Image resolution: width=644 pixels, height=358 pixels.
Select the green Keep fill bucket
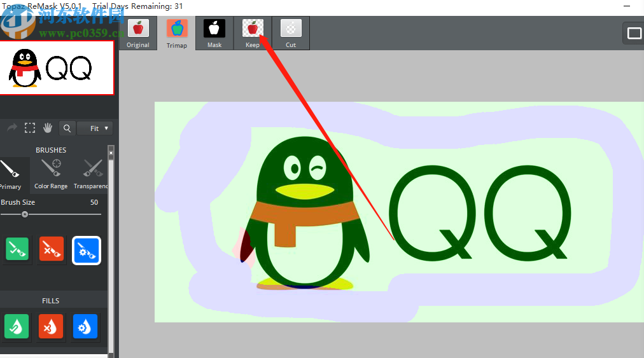(x=17, y=326)
